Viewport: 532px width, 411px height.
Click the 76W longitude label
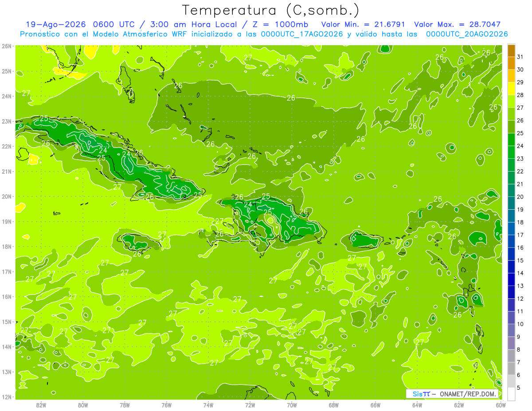coord(167,405)
